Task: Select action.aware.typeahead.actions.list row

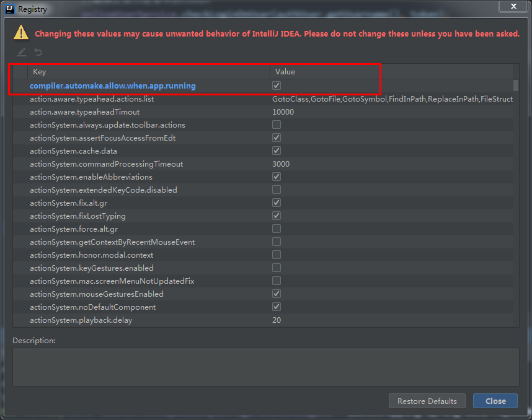Action: (x=263, y=99)
